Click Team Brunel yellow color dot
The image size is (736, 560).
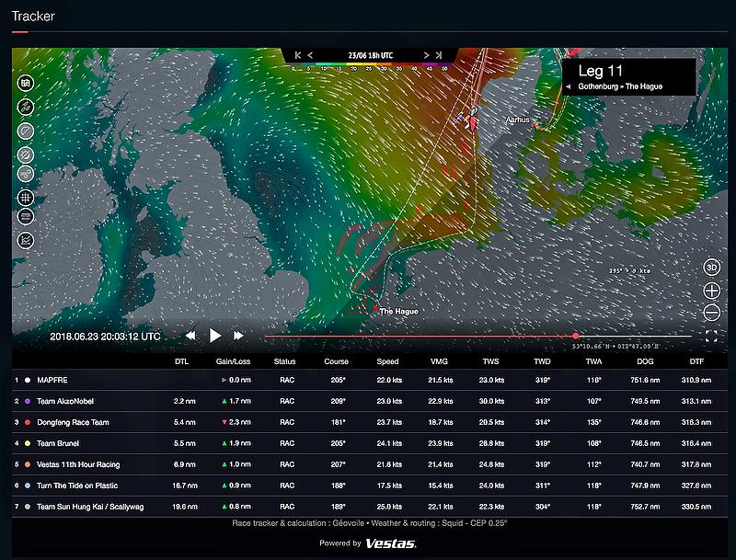coord(28,443)
